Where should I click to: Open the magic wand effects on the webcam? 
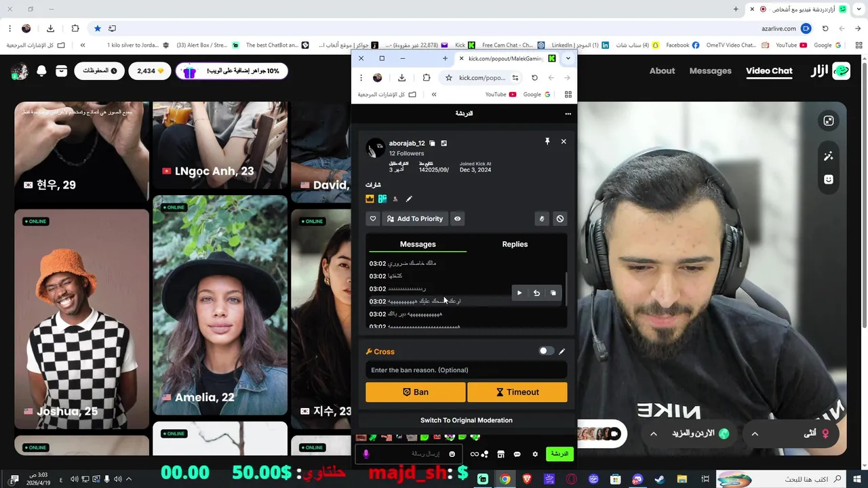pos(829,156)
